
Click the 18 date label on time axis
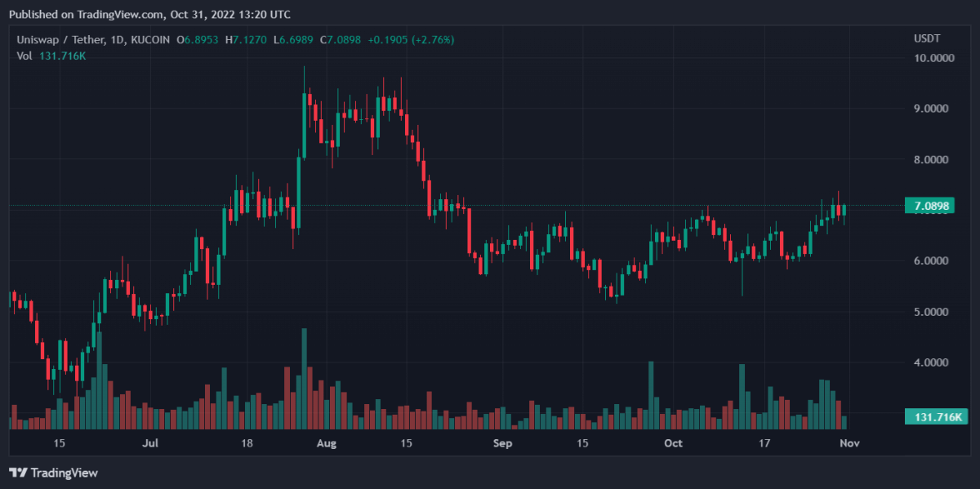246,443
